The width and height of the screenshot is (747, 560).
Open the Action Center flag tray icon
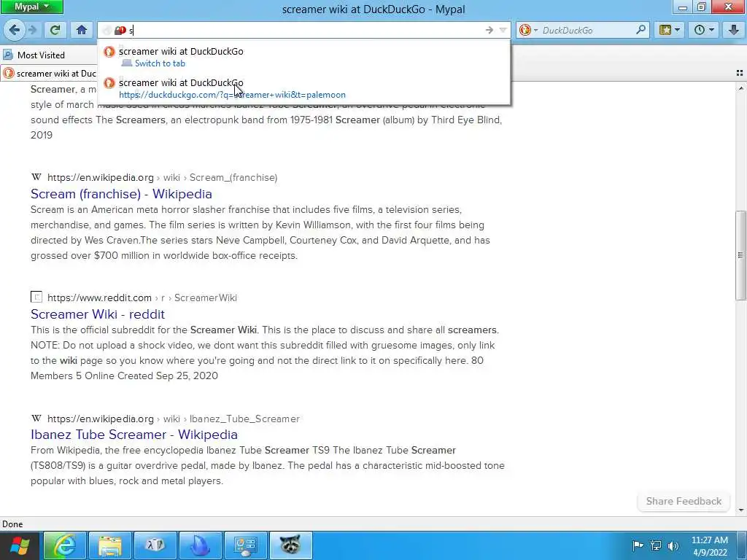pyautogui.click(x=638, y=545)
